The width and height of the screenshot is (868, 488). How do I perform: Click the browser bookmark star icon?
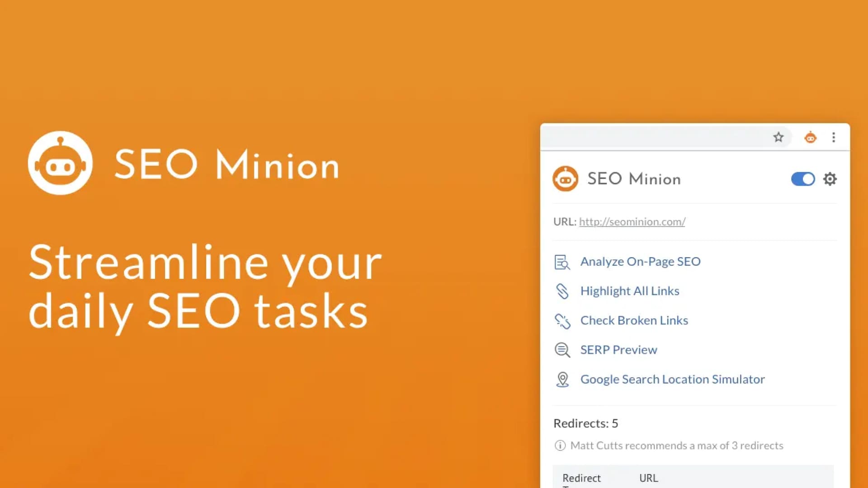click(778, 138)
